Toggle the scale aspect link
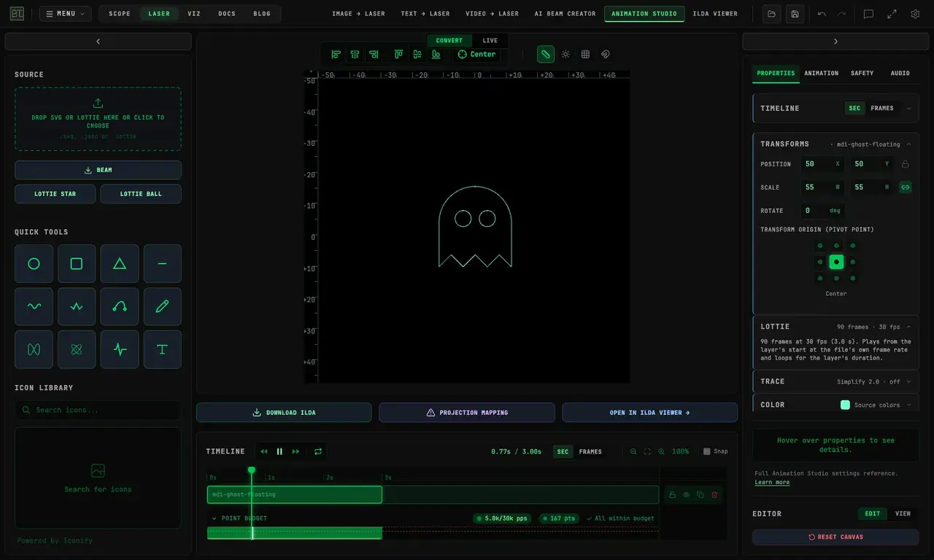 tap(906, 187)
